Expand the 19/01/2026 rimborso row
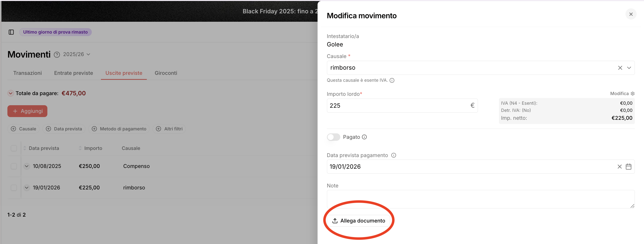This screenshot has width=644, height=244. click(27, 188)
